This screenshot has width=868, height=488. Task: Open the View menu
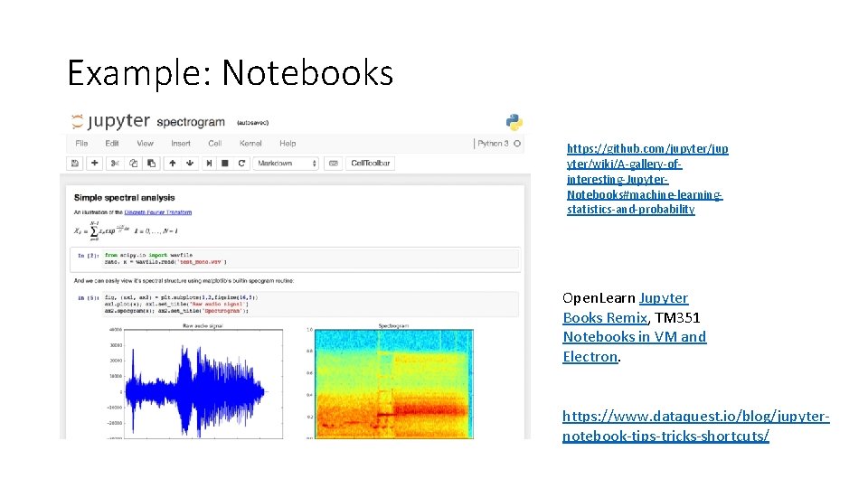(145, 144)
